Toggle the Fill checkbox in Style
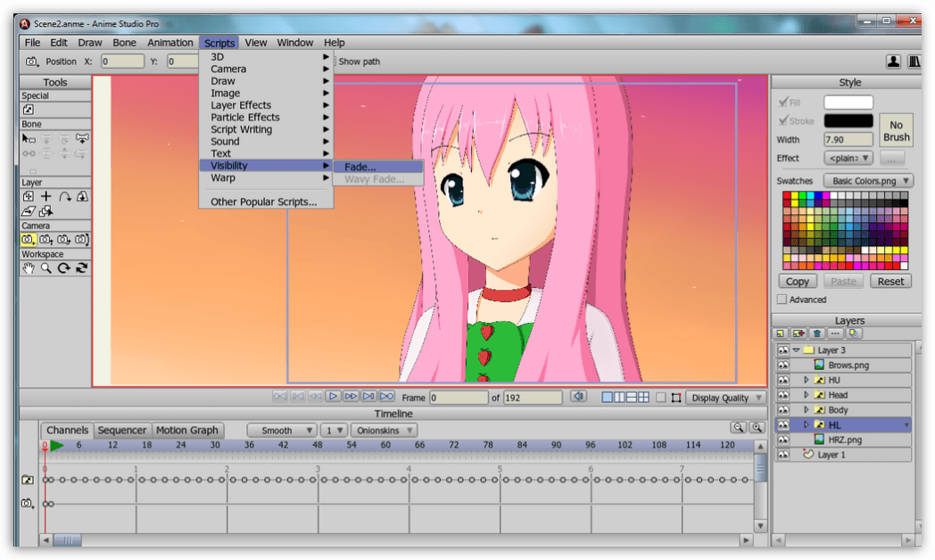Screen dimensions: 935x560 tap(783, 102)
